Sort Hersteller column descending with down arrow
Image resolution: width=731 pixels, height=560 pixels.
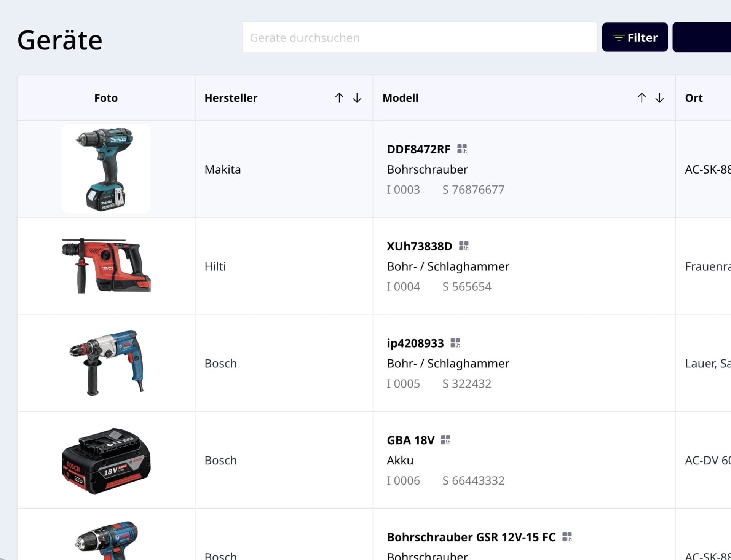(357, 98)
